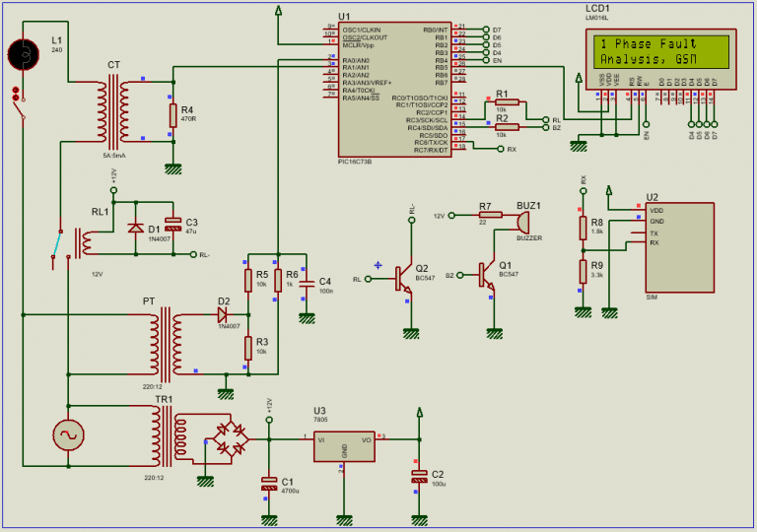Viewport: 757px width, 532px height.
Task: Select transistor Q1
Action: point(487,275)
